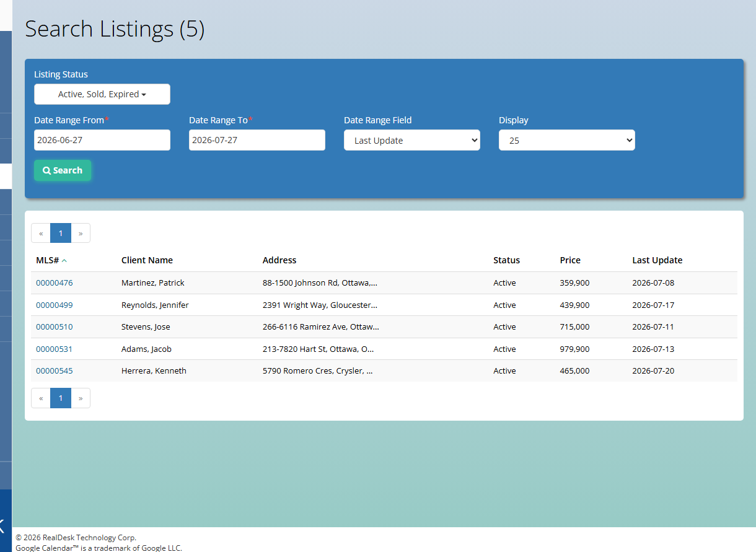Click last update date 2026-07-17
Image resolution: width=756 pixels, height=552 pixels.
click(x=653, y=305)
